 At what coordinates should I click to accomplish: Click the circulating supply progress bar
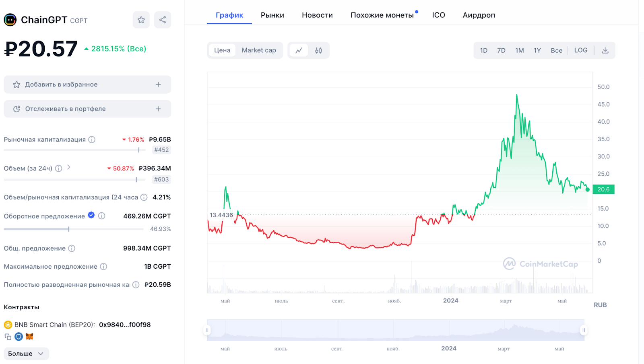pyautogui.click(x=74, y=229)
